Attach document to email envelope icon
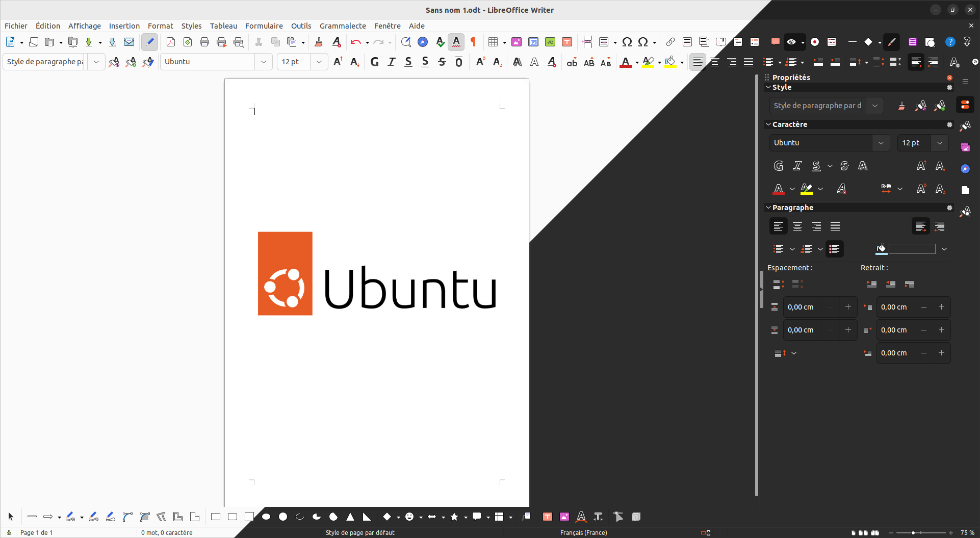The image size is (980, 538). coord(129,42)
